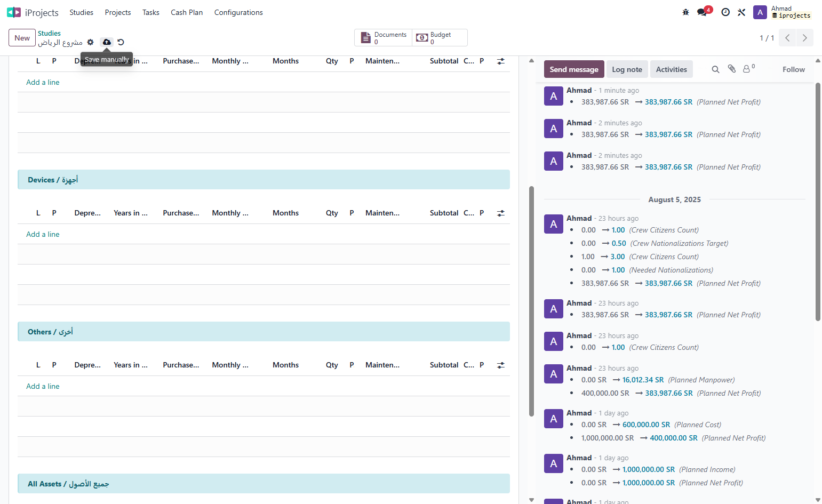Viewport: 822px width, 504px height.
Task: Click the form vertical scrollbar
Action: tap(531, 301)
